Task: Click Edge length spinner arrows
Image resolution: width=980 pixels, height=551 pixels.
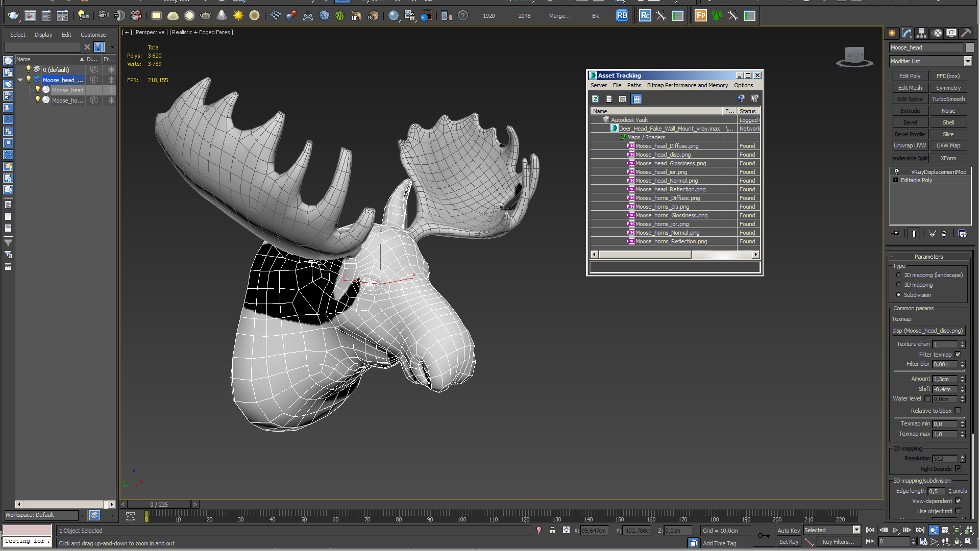Action: pos(950,491)
